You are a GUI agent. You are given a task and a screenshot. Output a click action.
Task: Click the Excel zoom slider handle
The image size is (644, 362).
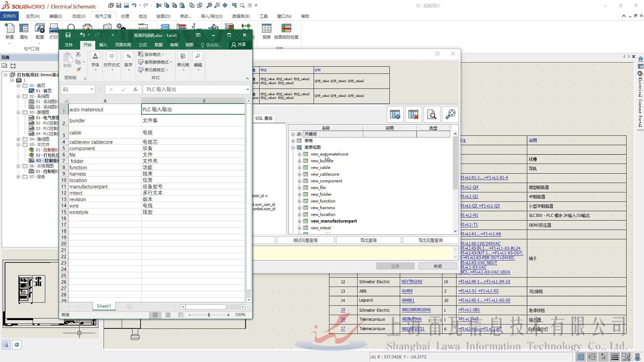tap(209, 315)
